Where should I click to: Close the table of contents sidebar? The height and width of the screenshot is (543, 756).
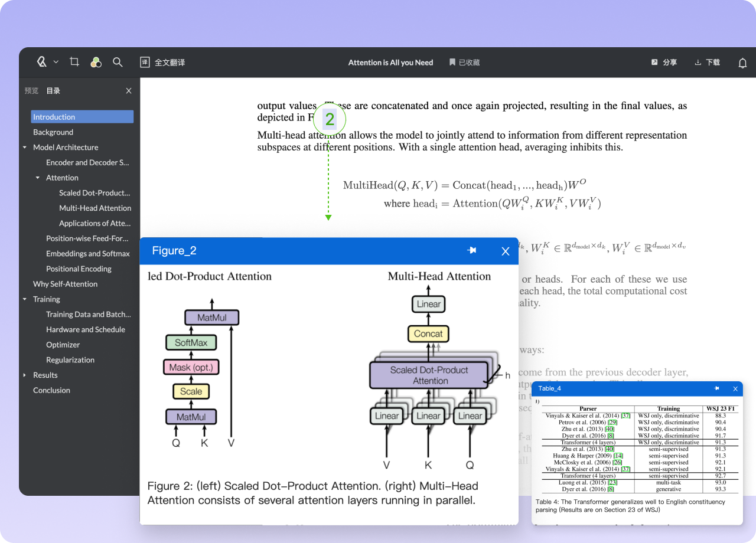point(129,91)
